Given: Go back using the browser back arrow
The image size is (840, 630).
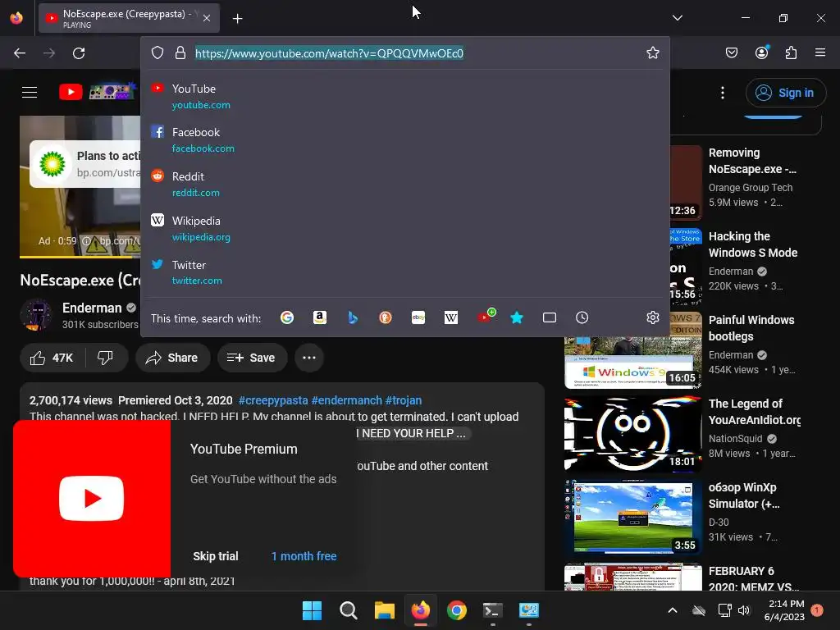Looking at the screenshot, I should coord(20,53).
